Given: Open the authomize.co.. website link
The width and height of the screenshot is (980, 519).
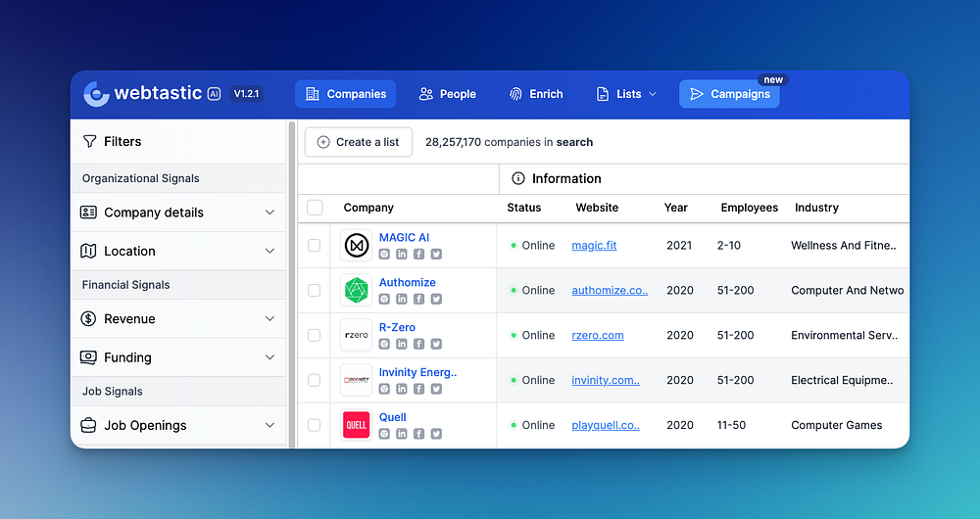Looking at the screenshot, I should click(x=610, y=291).
